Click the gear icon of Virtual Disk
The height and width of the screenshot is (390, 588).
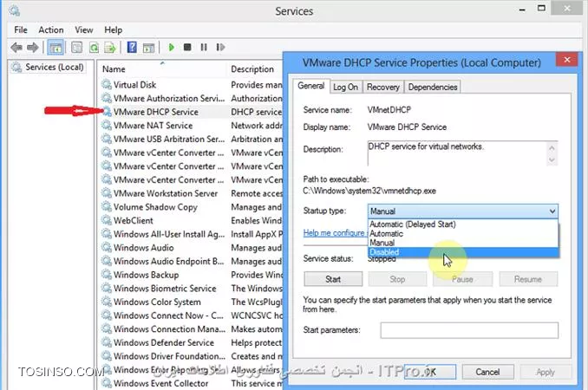click(x=107, y=85)
